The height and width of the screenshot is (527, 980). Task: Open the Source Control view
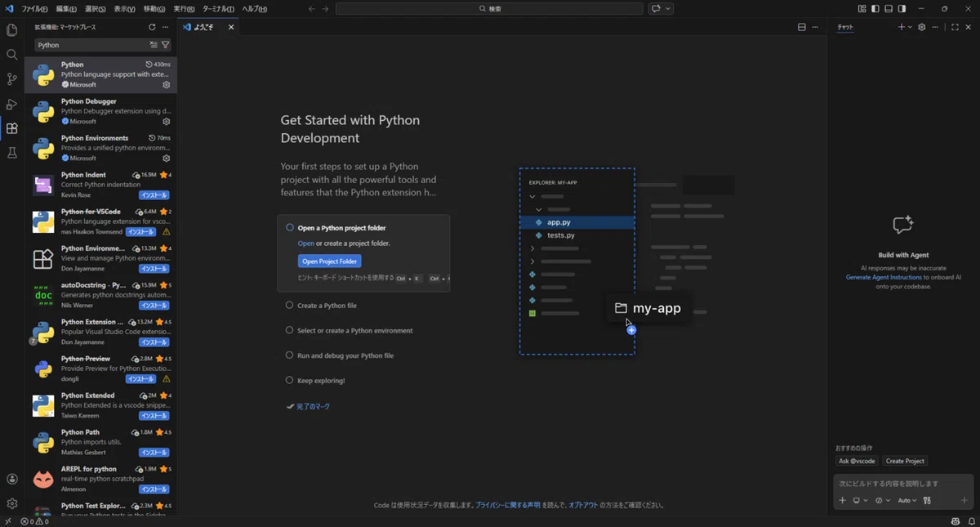(11, 79)
